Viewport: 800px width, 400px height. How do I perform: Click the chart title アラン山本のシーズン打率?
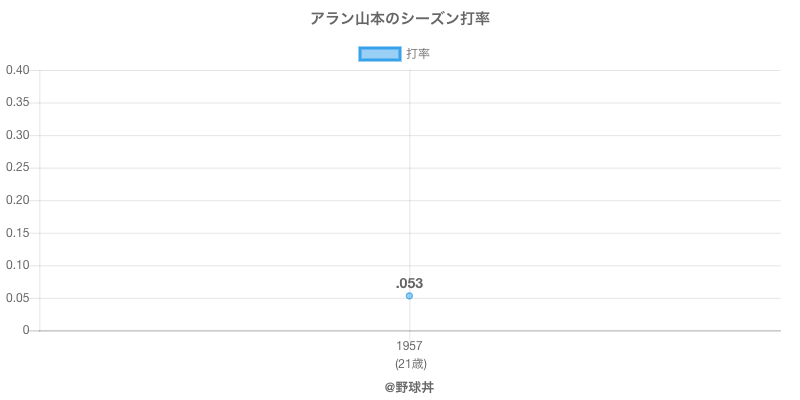pyautogui.click(x=400, y=19)
